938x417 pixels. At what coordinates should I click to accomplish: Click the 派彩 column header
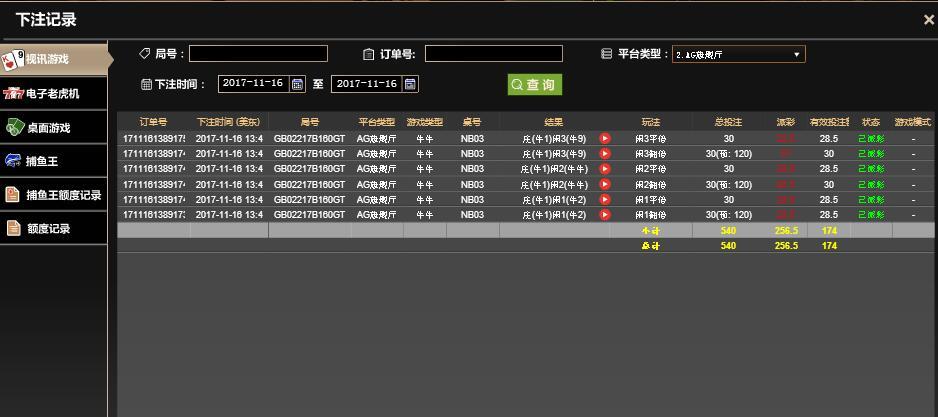pyautogui.click(x=786, y=122)
